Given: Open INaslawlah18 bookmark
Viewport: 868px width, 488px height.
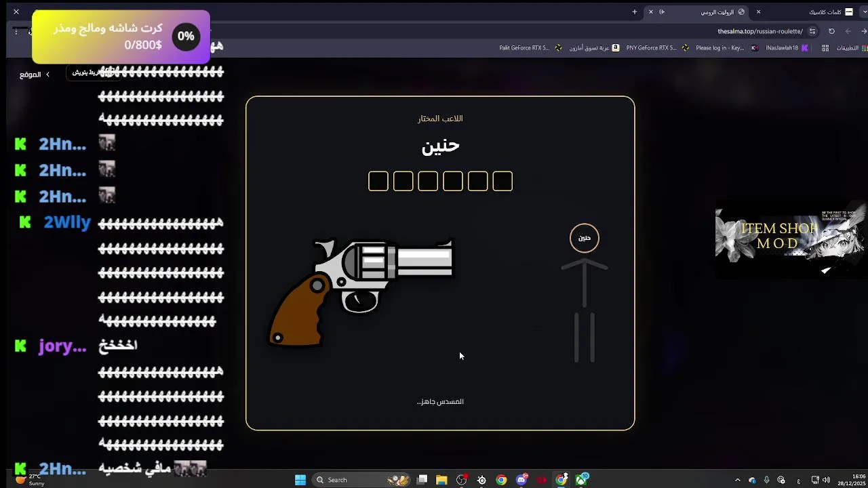Looking at the screenshot, I should [787, 48].
